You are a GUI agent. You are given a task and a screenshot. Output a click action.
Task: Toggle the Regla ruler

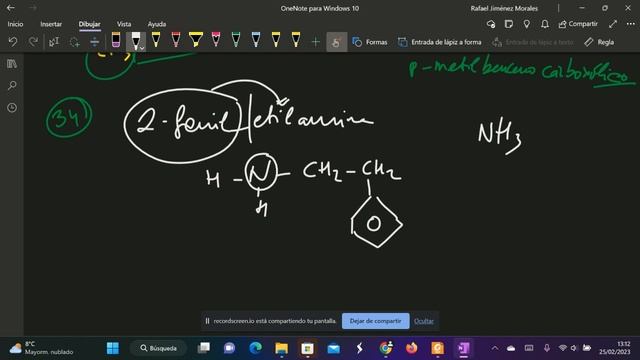pyautogui.click(x=599, y=42)
